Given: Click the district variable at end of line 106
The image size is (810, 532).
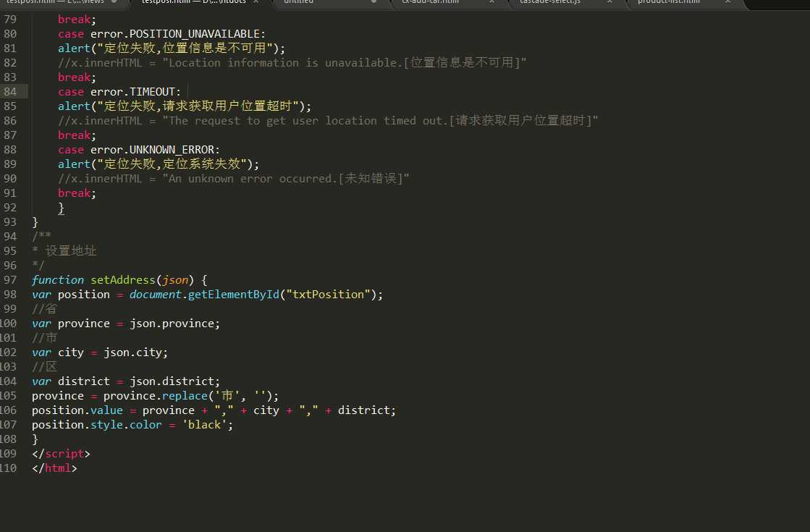Looking at the screenshot, I should click(x=363, y=410).
